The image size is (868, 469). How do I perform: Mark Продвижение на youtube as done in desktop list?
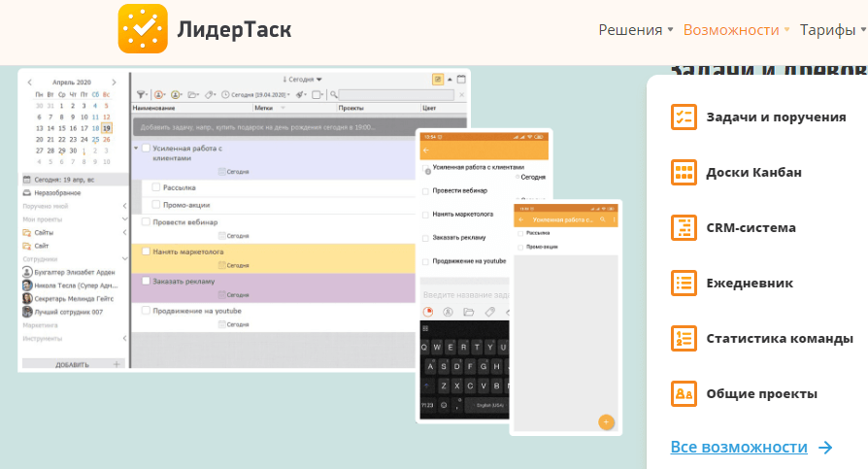(146, 311)
